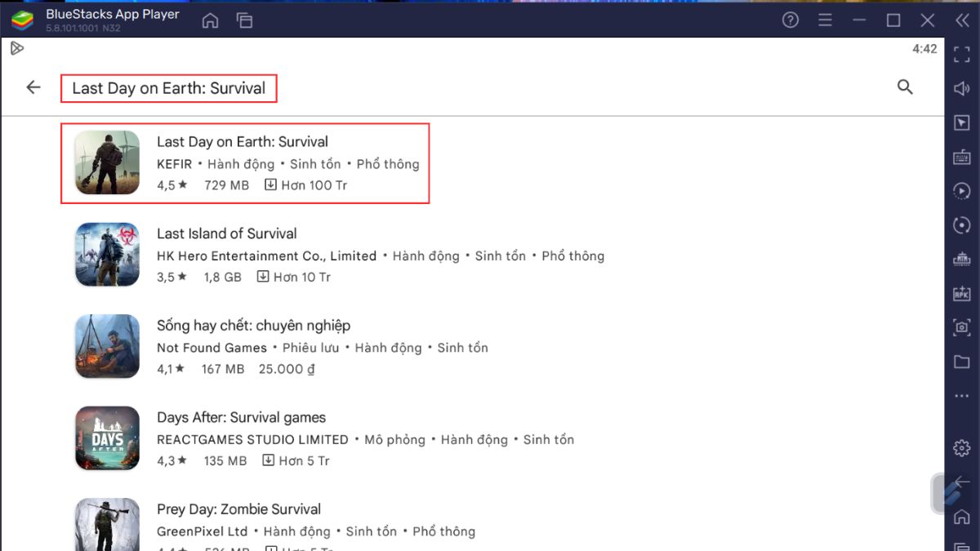980x551 pixels.
Task: Click the BlueStacks logo in title bar
Action: [x=22, y=20]
